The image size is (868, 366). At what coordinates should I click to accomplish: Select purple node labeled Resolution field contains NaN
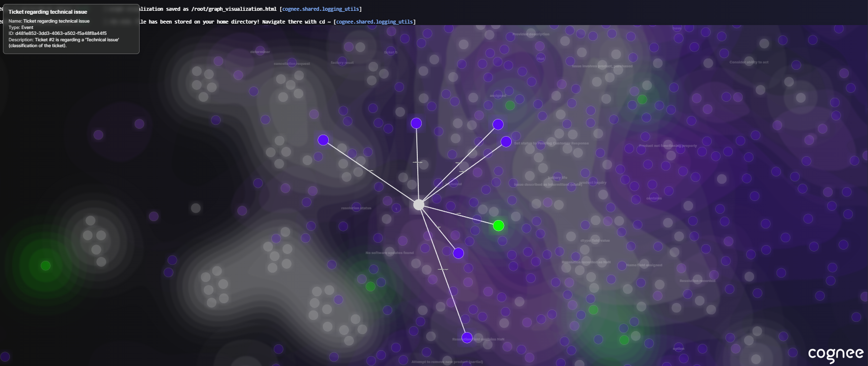click(x=467, y=338)
